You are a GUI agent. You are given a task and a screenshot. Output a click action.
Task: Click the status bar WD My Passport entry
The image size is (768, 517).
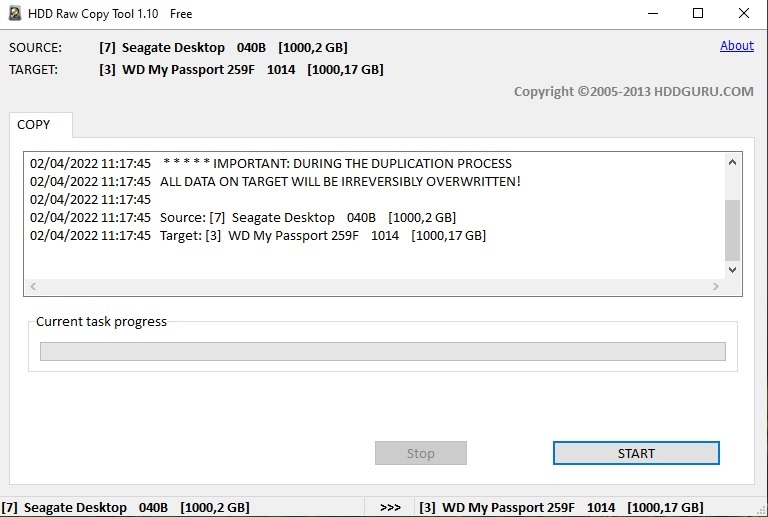[561, 507]
